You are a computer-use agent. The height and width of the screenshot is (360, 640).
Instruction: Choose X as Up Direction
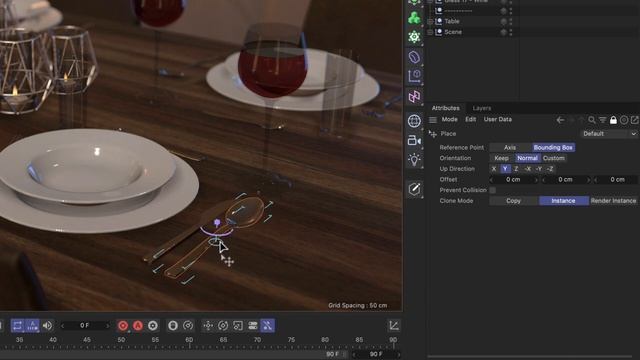pyautogui.click(x=494, y=169)
